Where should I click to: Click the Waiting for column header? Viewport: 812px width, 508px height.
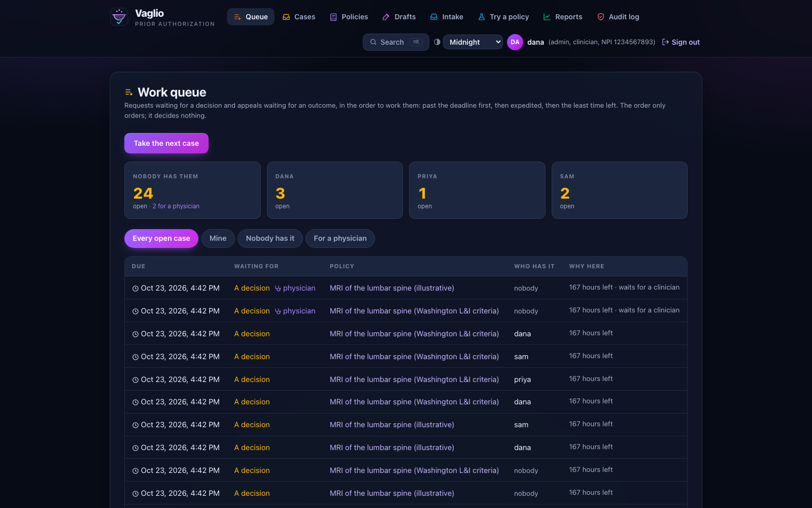coord(256,266)
